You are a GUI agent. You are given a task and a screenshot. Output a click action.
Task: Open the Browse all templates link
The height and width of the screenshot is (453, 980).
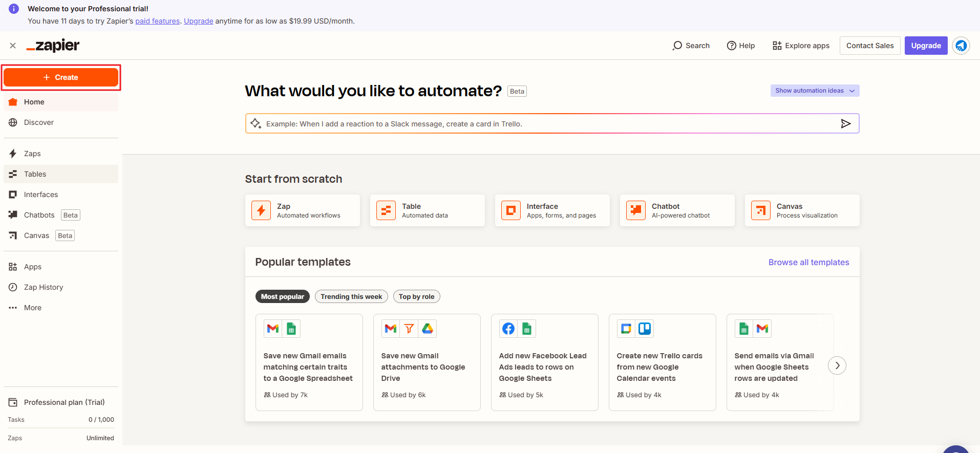[808, 262]
